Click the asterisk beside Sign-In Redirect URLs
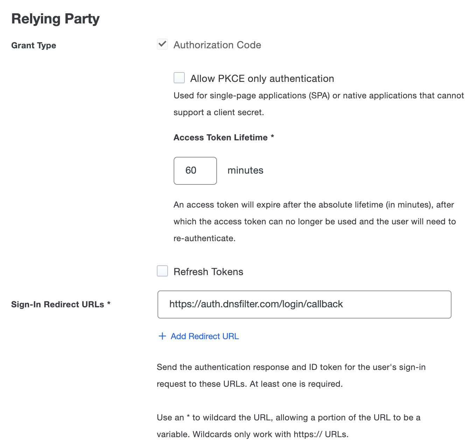Viewport: 476px width, 448px height. pos(108,304)
